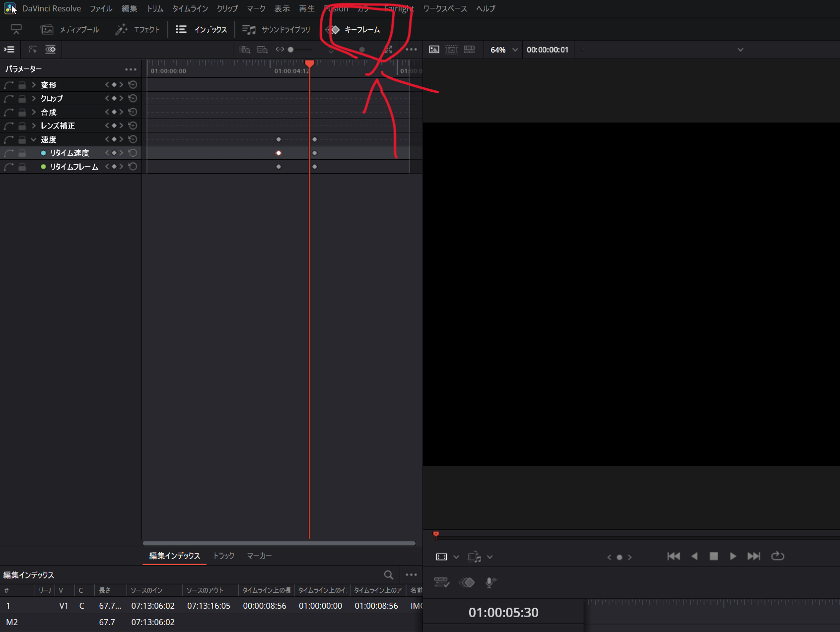840x632 pixels.
Task: Toggle keyframe diamond for リタイム速度
Action: click(114, 153)
